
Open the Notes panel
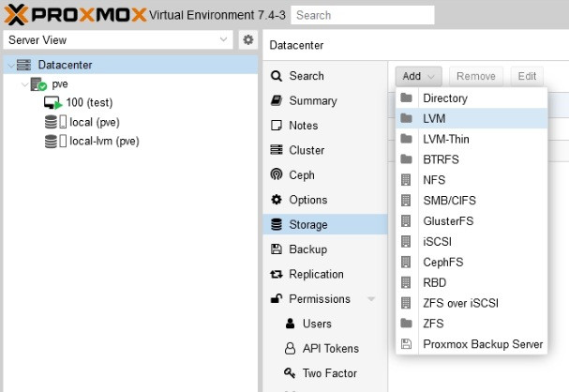(x=325, y=126)
